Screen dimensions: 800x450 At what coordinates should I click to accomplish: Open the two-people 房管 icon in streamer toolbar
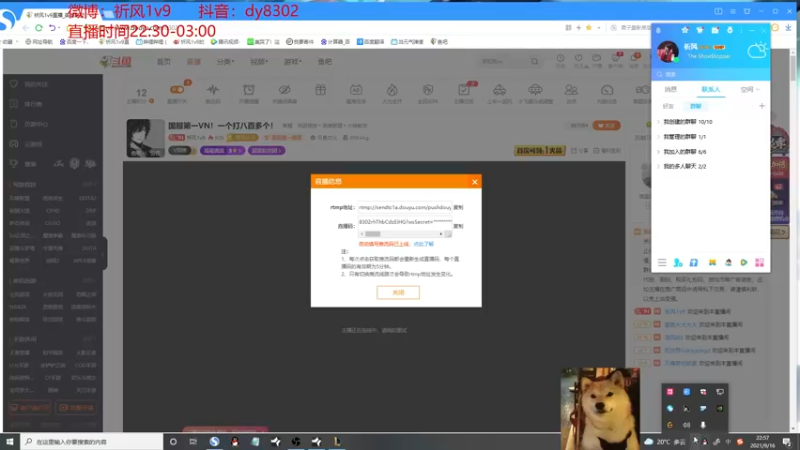coord(571,90)
